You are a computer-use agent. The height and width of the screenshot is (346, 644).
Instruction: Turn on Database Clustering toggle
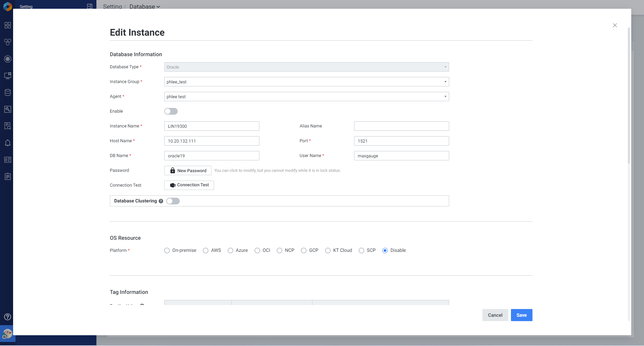coord(173,201)
